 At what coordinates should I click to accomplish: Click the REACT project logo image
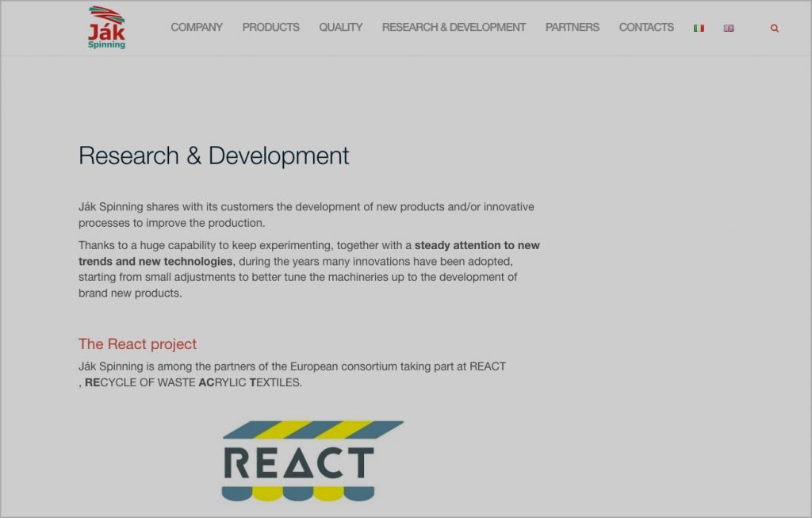312,461
